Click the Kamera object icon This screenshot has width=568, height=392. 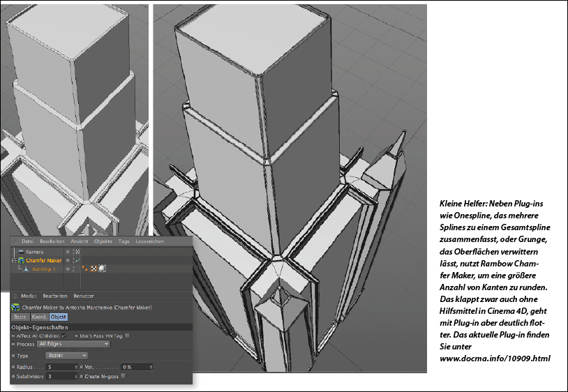[21, 251]
